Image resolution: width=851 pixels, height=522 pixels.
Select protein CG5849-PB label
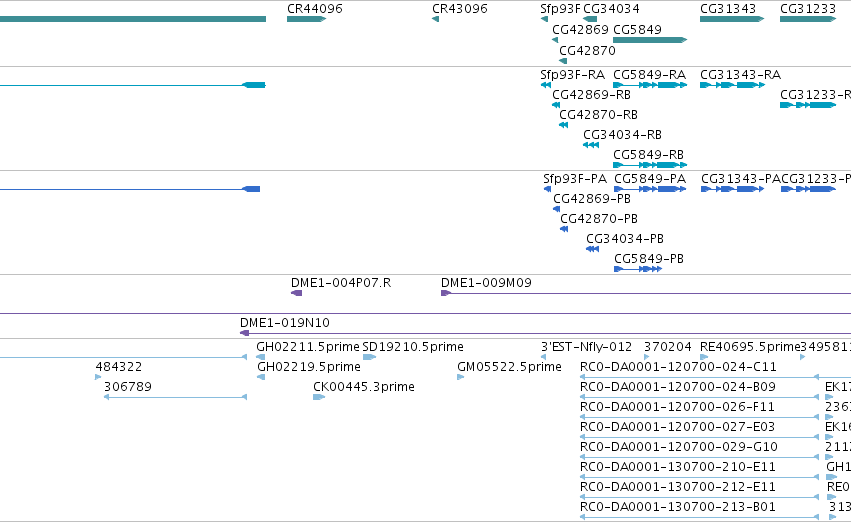pos(649,259)
